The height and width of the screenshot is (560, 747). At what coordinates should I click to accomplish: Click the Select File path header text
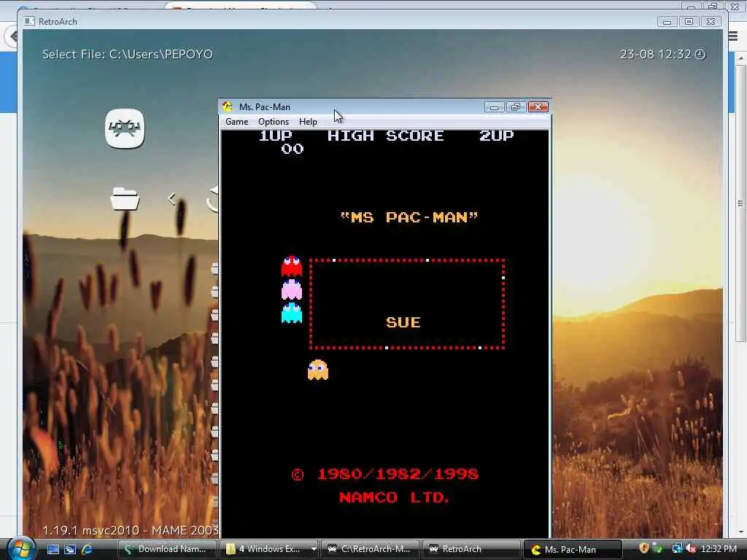[128, 54]
